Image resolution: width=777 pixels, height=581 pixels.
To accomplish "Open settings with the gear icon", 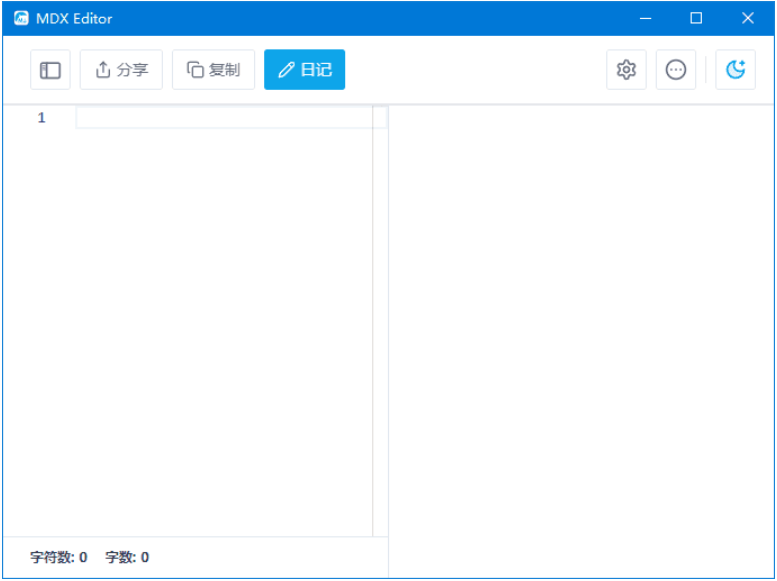I will (626, 70).
